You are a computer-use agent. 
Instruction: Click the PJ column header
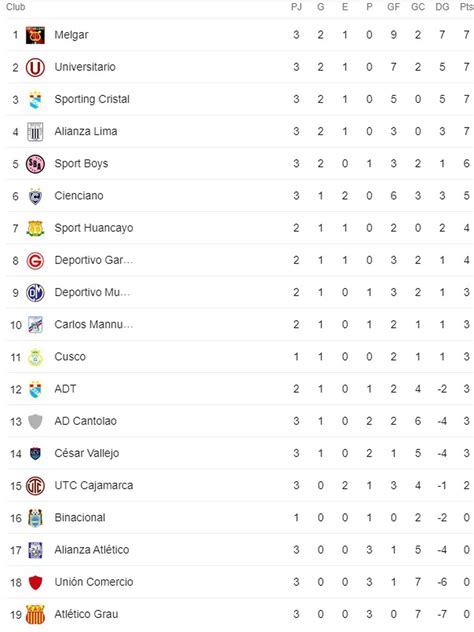[x=296, y=7]
